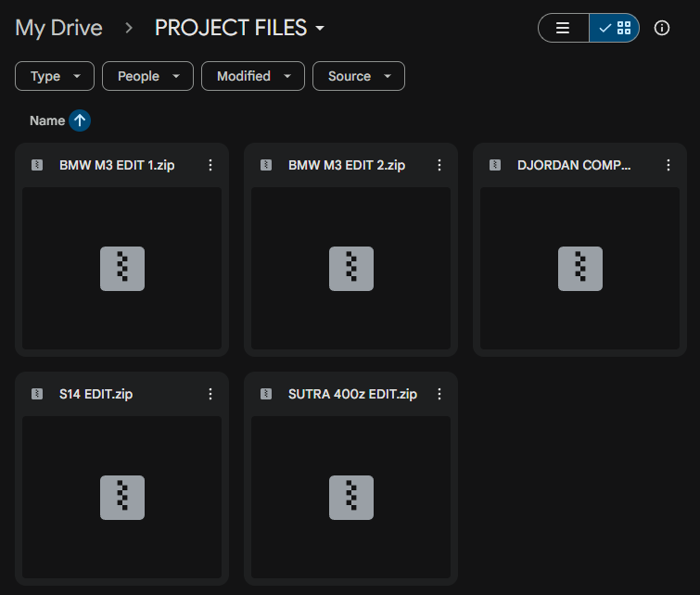The image size is (700, 595).
Task: Click the file name SUTRA 400z EDIT.zip
Action: tap(352, 394)
